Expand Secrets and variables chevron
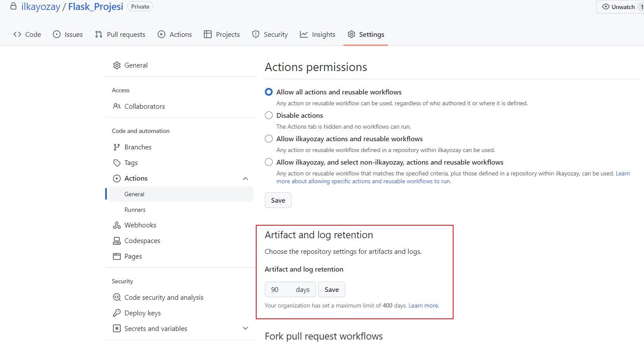 [x=245, y=329]
